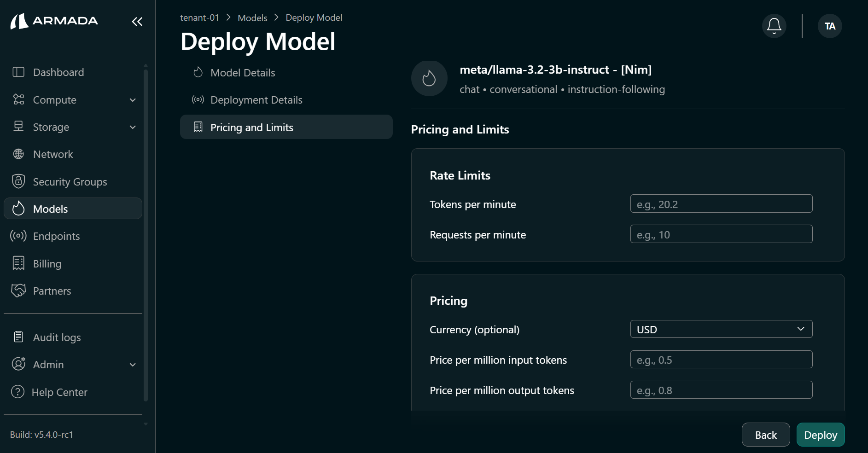Focus Price per million output tokens field
The width and height of the screenshot is (868, 453).
pos(721,389)
